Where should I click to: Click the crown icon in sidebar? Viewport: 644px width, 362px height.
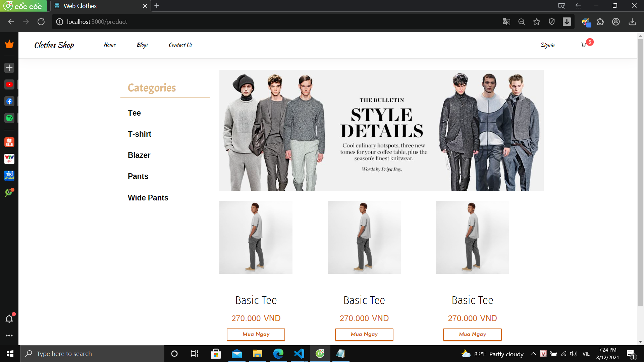(9, 44)
